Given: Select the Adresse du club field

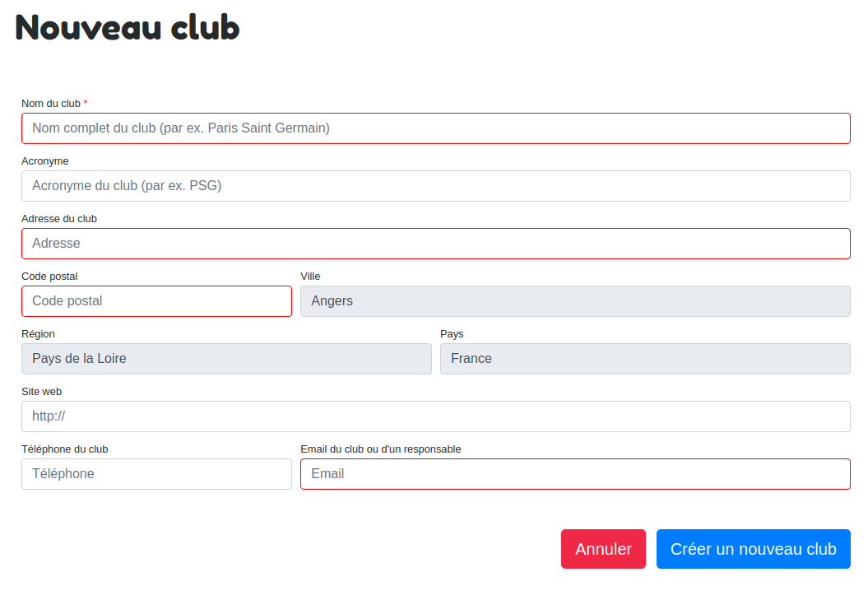Looking at the screenshot, I should (436, 244).
